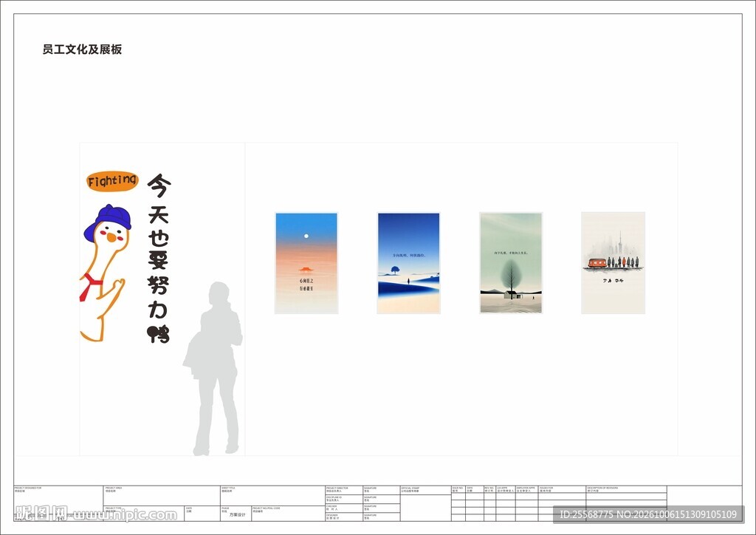Click the ISSUED FOR label
The width and height of the screenshot is (756, 535).
pos(547,488)
